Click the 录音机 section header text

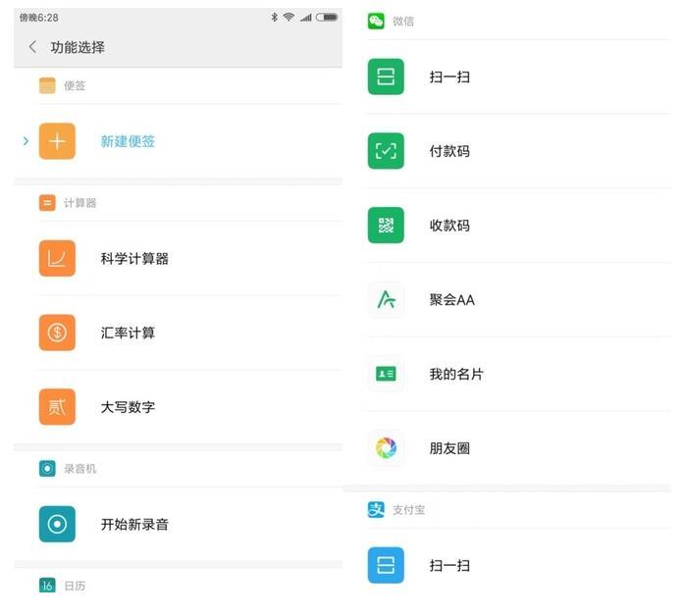pos(80,469)
